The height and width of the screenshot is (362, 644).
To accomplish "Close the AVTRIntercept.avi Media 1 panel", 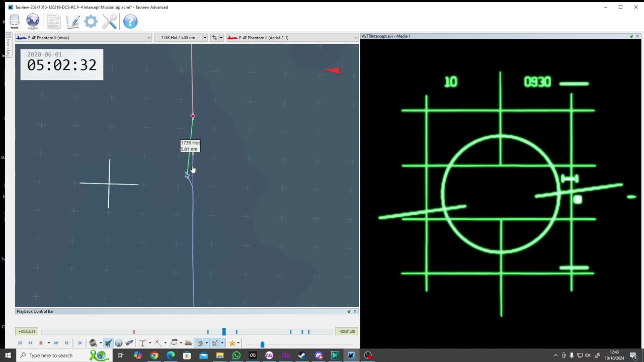I will (637, 36).
